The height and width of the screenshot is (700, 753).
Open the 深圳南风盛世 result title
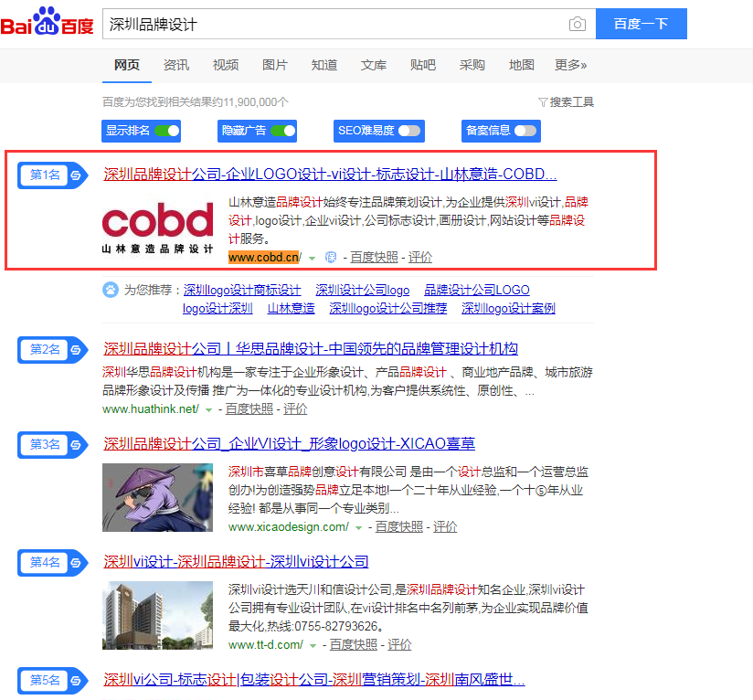(314, 679)
